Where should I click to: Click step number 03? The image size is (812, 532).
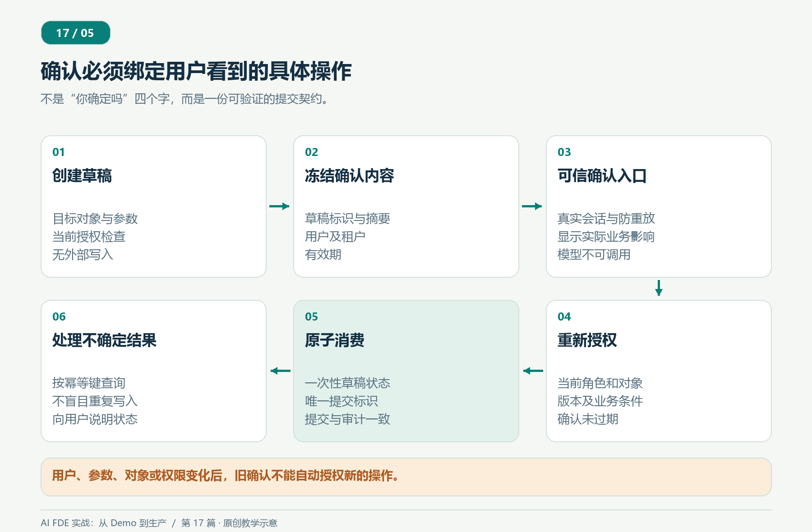click(x=564, y=152)
